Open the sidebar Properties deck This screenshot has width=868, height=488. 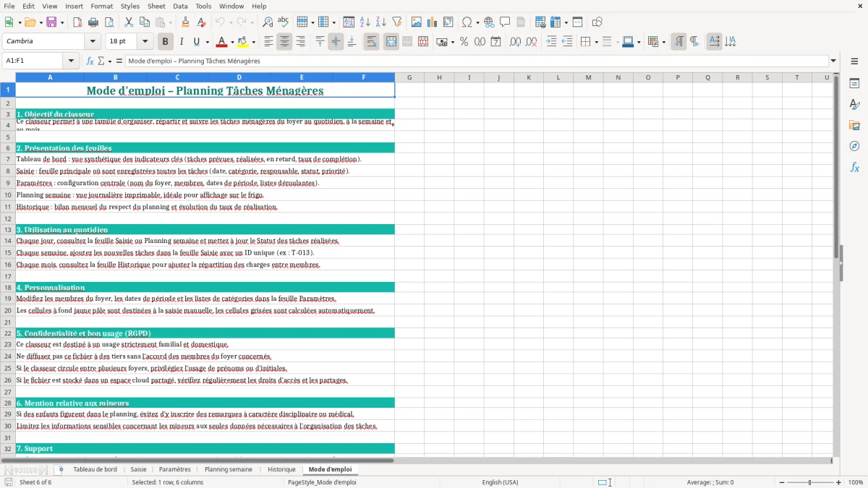[854, 83]
